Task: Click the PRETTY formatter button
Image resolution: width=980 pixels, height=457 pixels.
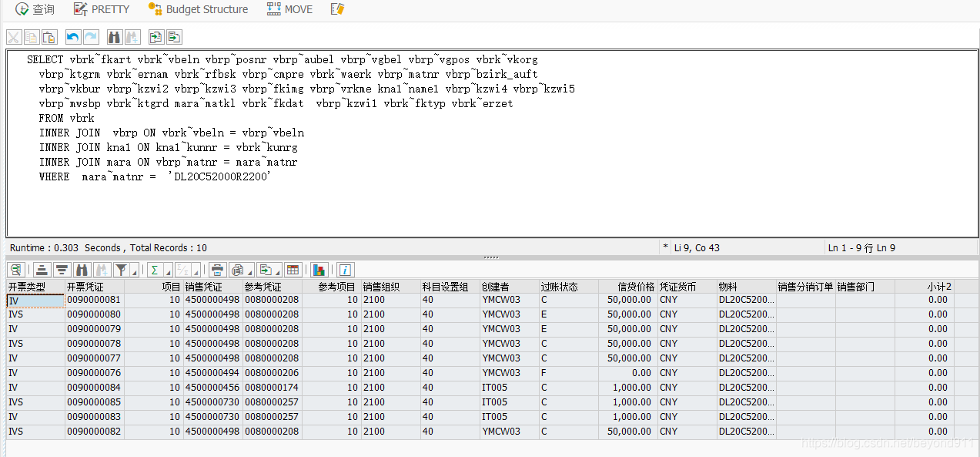Action: pyautogui.click(x=102, y=9)
